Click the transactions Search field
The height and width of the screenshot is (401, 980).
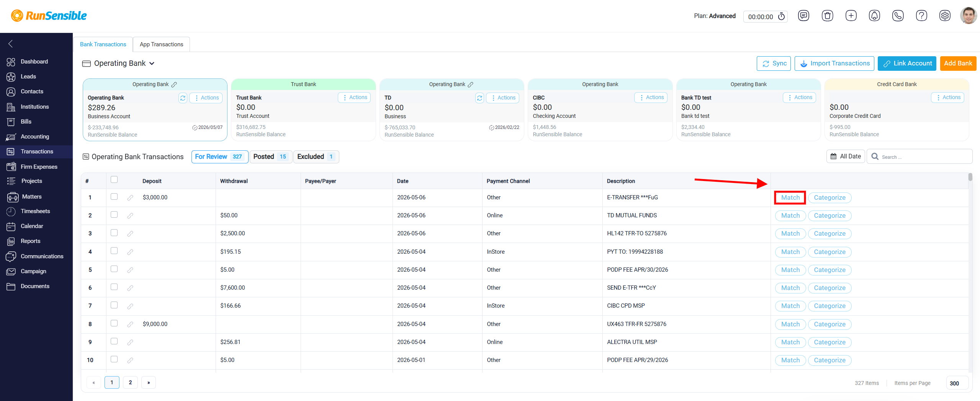pos(919,156)
